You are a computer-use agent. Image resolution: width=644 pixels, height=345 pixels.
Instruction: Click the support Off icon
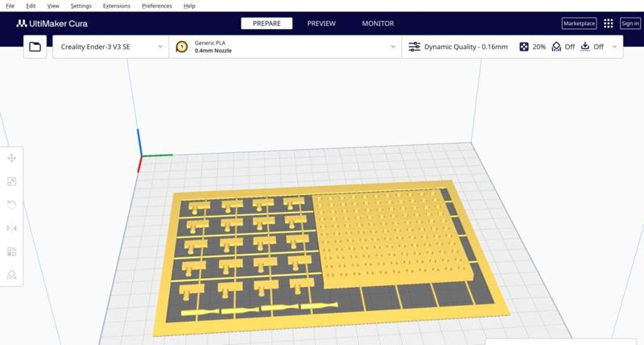(x=556, y=47)
